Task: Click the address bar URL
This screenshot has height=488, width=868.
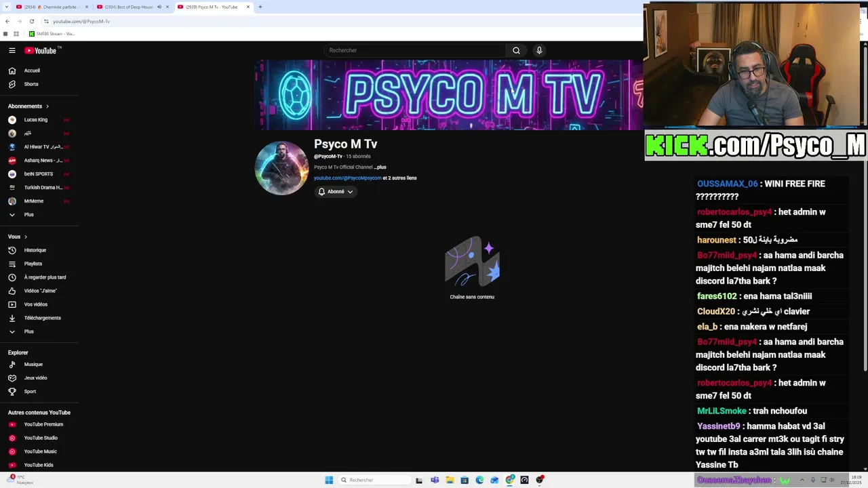Action: point(81,22)
